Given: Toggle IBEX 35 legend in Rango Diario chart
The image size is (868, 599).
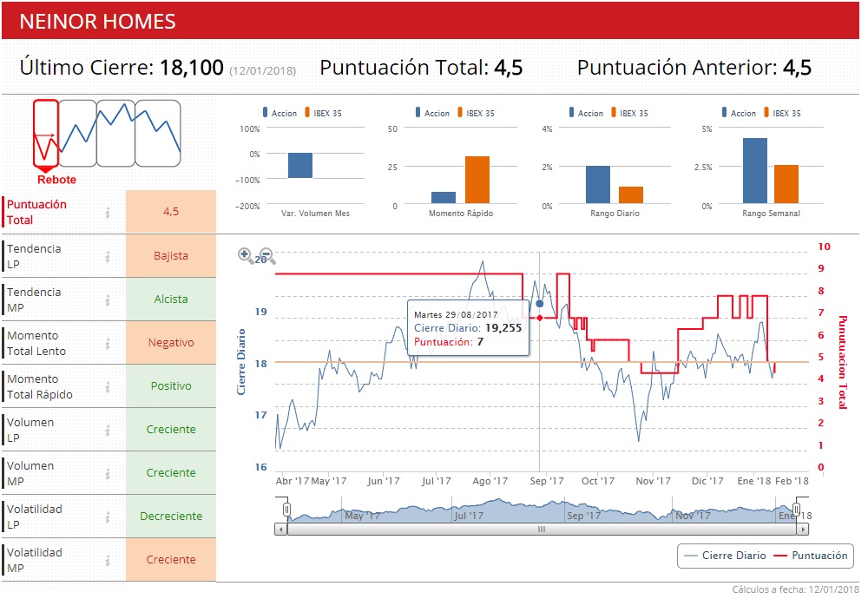Looking at the screenshot, I should click(629, 113).
